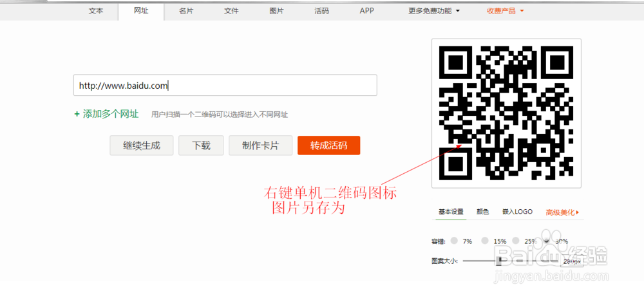Open the 嵌入LOGO settings tab

coord(517,212)
